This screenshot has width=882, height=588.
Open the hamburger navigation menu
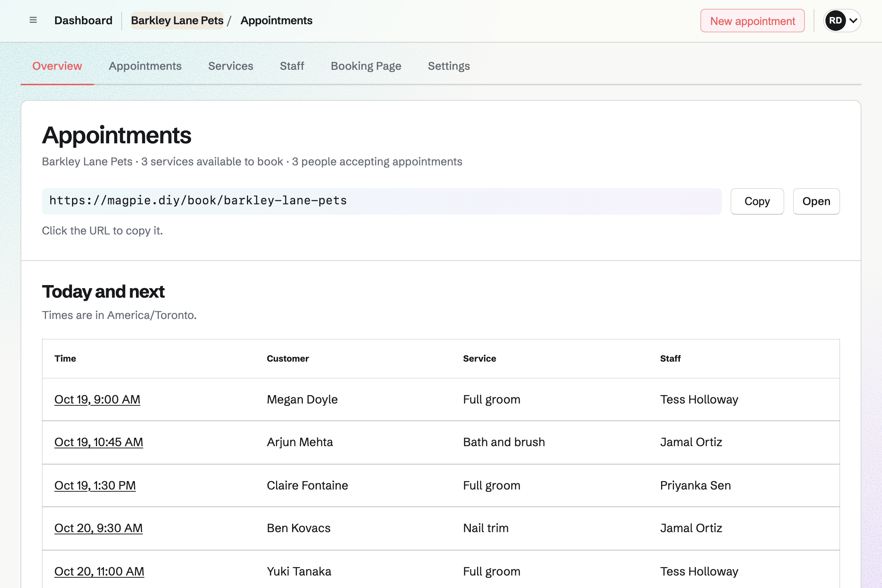(x=33, y=20)
